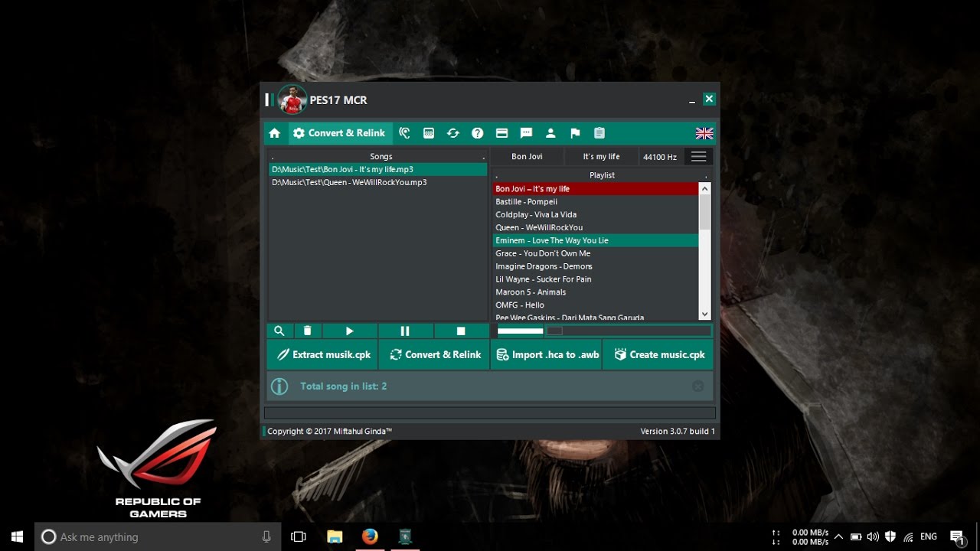The height and width of the screenshot is (551, 980).
Task: Click the search magnifier button below Songs
Action: pos(279,331)
